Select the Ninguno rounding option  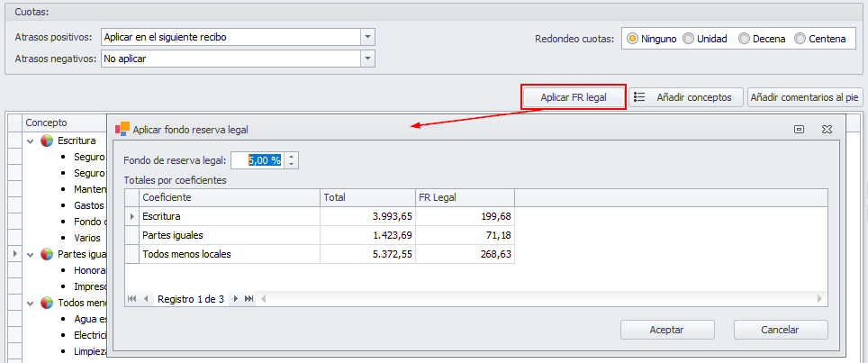(633, 39)
